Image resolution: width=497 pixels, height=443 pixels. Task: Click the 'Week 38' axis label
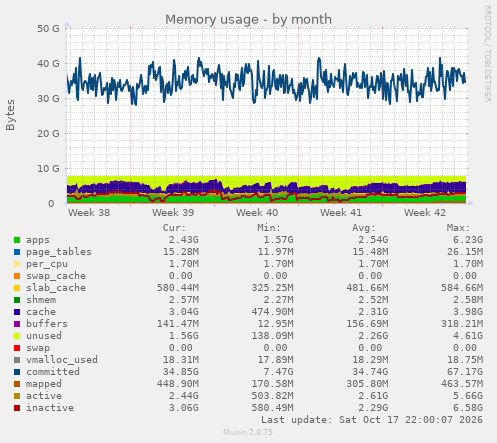coord(89,213)
